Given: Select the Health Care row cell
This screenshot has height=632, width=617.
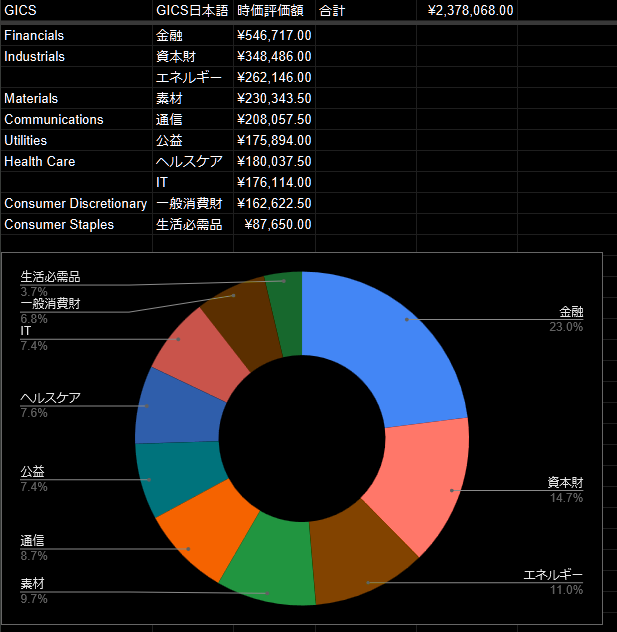Looking at the screenshot, I should (x=75, y=161).
